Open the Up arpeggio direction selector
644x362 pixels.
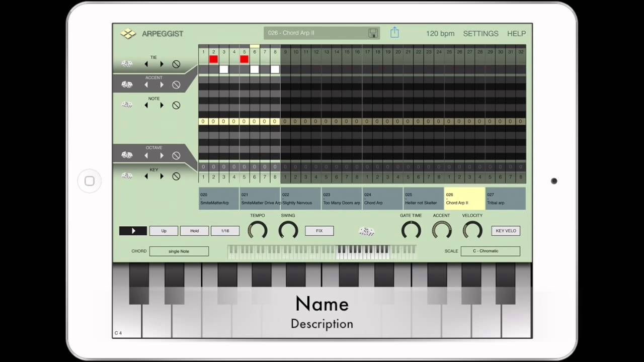pyautogui.click(x=164, y=231)
